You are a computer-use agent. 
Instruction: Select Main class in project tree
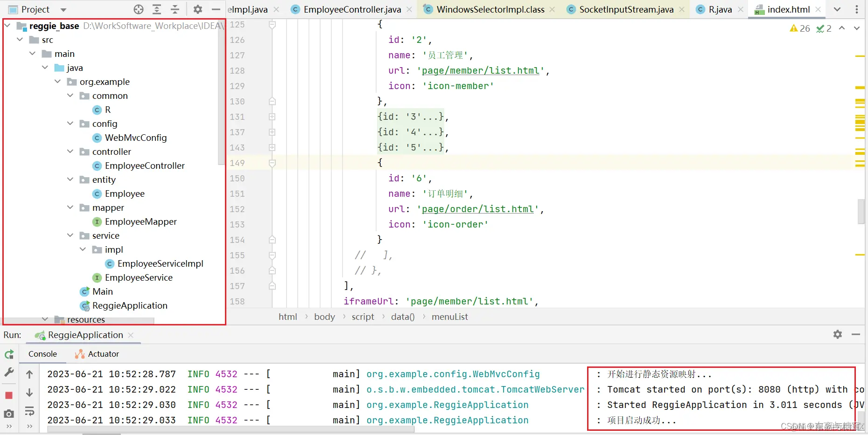tap(103, 291)
